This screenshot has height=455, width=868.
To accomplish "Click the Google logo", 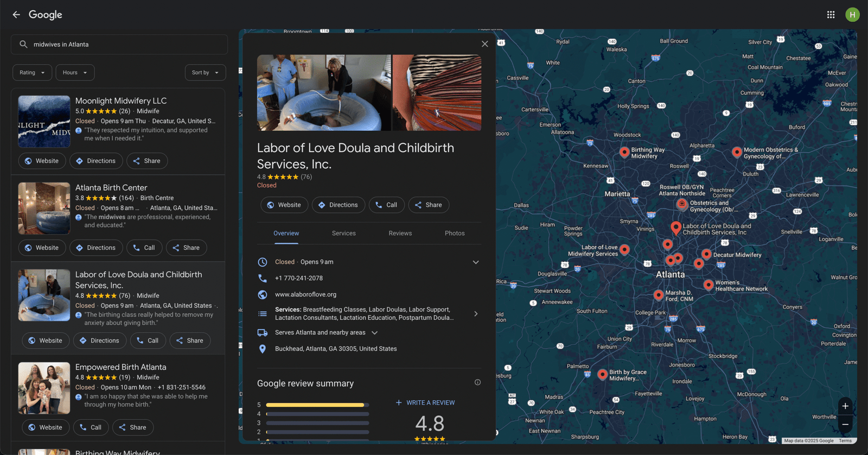I will pyautogui.click(x=46, y=15).
